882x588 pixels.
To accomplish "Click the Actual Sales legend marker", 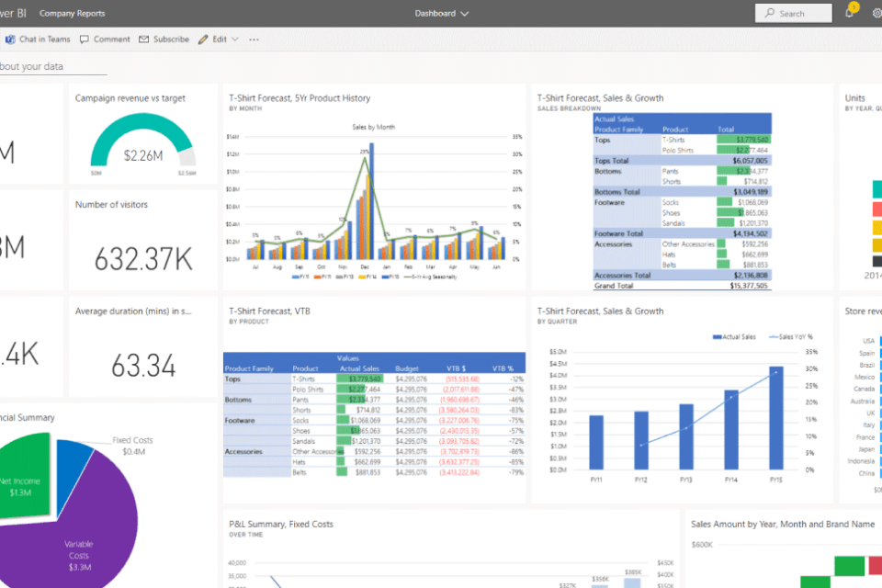I will [718, 337].
